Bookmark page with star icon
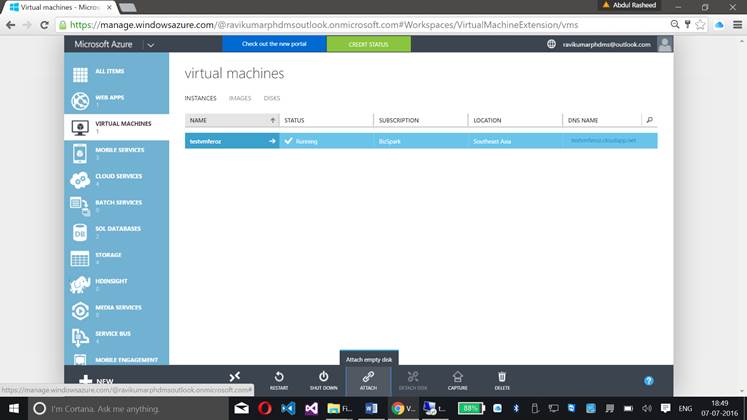 [700, 25]
